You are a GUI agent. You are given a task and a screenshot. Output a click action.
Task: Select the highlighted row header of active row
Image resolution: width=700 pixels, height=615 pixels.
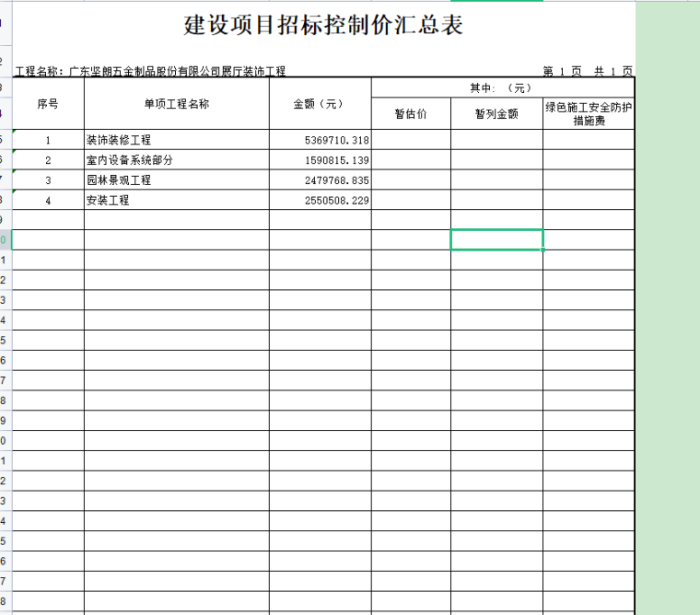(5, 240)
